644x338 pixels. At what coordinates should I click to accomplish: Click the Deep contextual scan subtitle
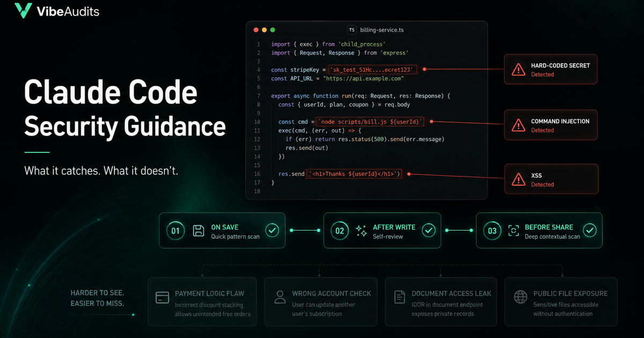coord(552,237)
